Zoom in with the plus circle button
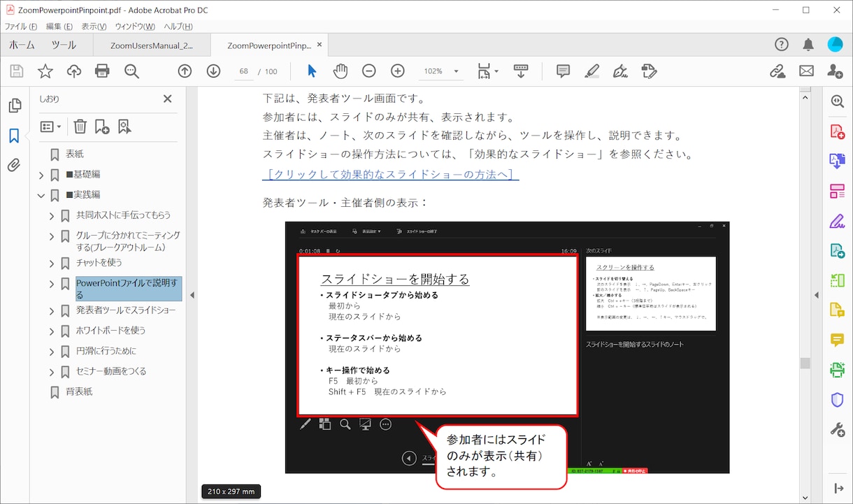This screenshot has width=853, height=504. click(x=398, y=71)
